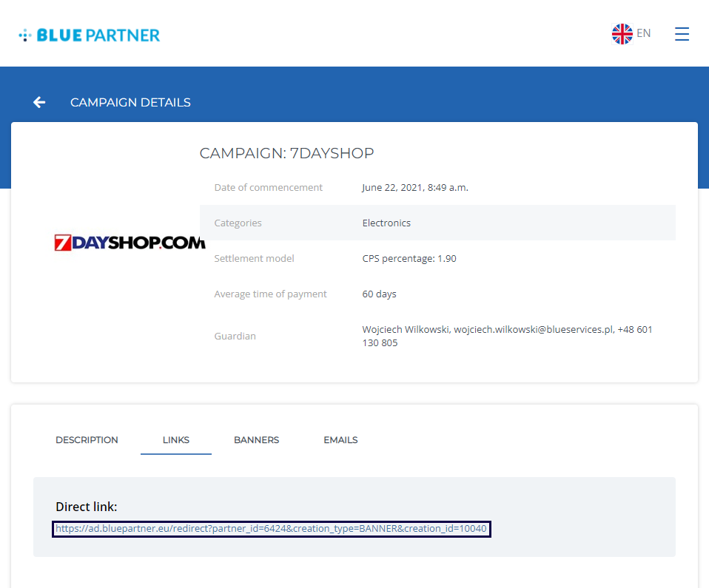
Task: Open the navigation menu via hamburger icon
Action: click(x=682, y=33)
